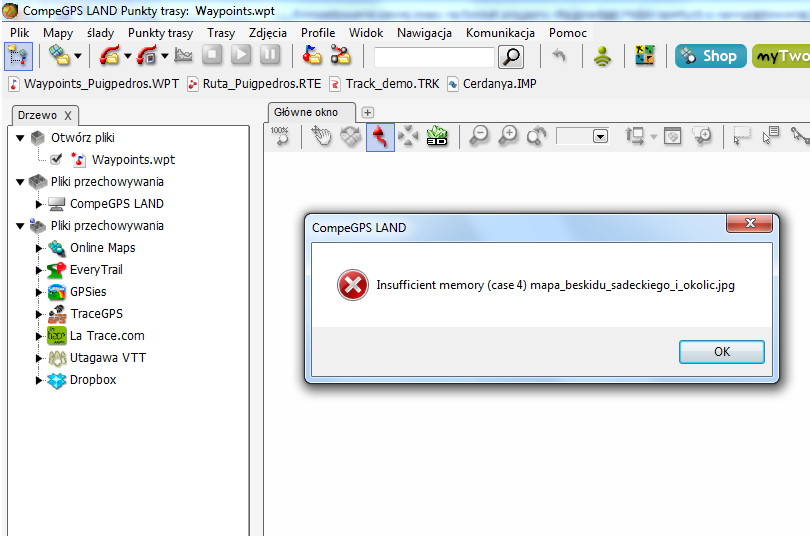Click into the search text field
The width and height of the screenshot is (810, 536).
434,57
